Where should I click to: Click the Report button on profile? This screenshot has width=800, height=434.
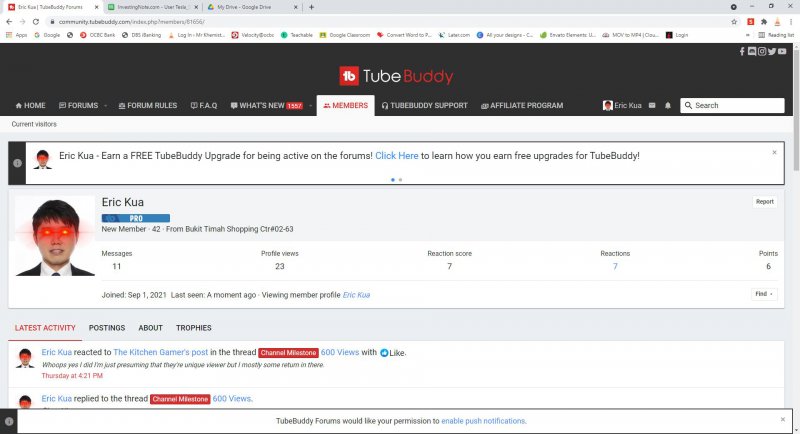point(764,201)
